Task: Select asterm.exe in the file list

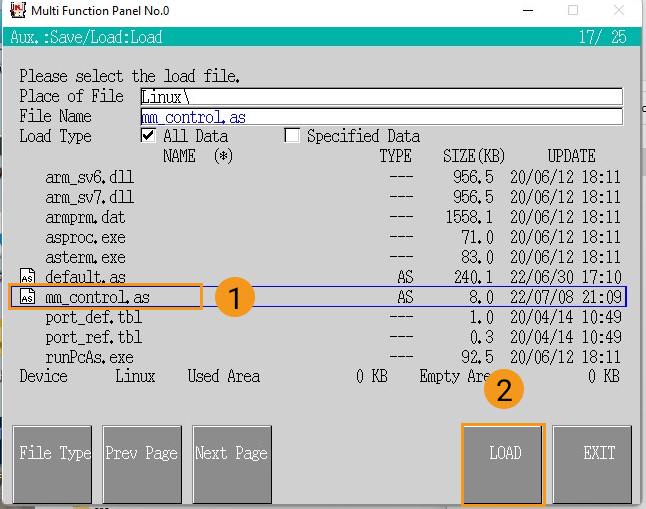Action: (x=86, y=257)
